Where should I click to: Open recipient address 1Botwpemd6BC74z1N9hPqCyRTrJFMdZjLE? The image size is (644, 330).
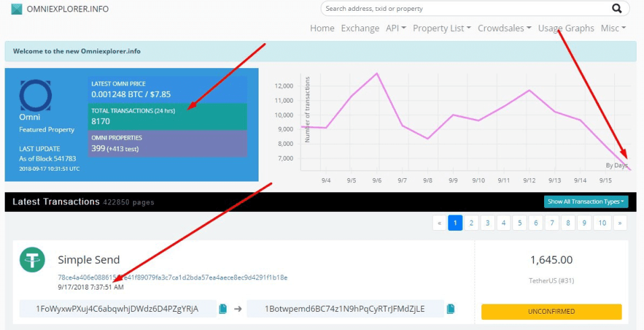coord(345,308)
